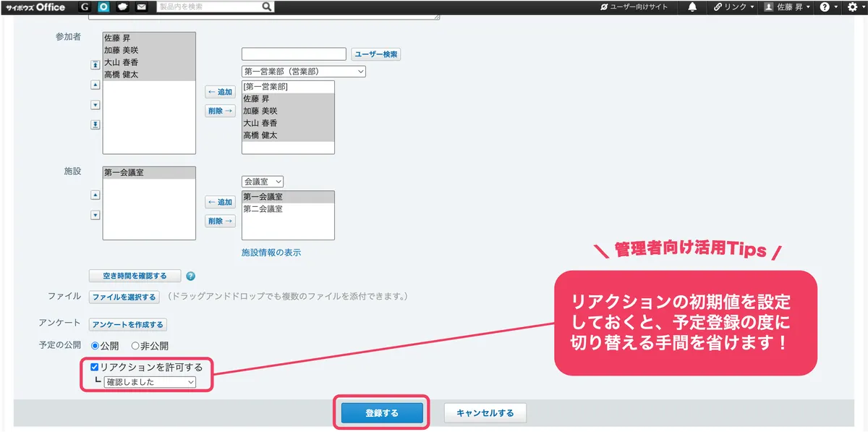Select 高橋 健太 in selected participants list
Image resolution: width=868 pixels, height=432 pixels.
[149, 75]
